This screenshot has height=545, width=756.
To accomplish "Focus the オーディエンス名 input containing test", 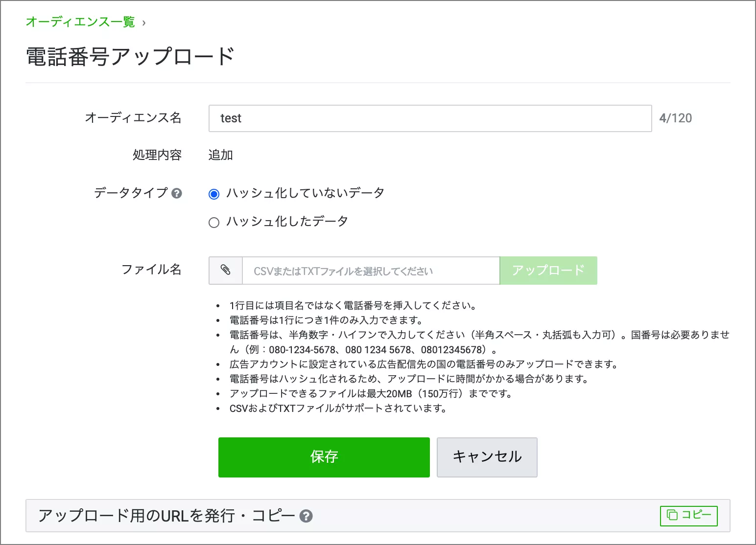I will point(430,118).
